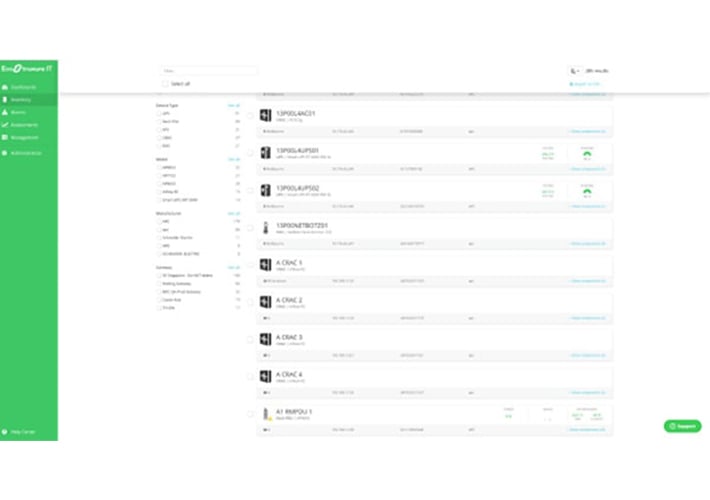This screenshot has width=710, height=500.
Task: Go to Assessments menu item
Action: (24, 125)
